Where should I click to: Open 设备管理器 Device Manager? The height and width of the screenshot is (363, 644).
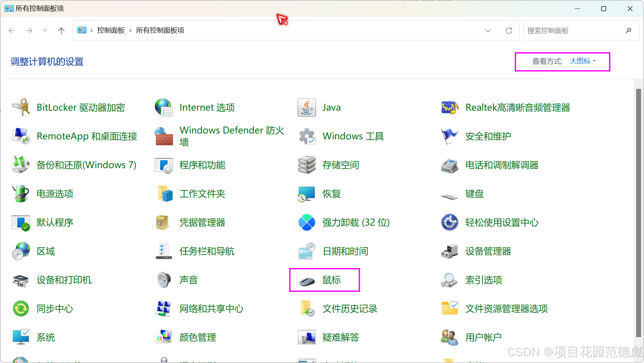(x=488, y=251)
